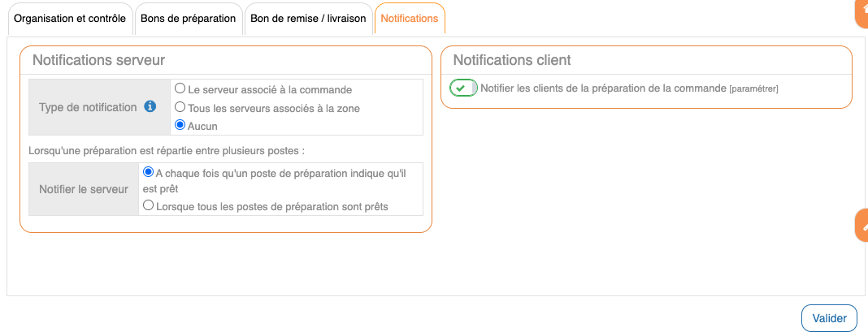The width and height of the screenshot is (868, 336).
Task: Click the blue info icon beside Type de notification
Action: (x=150, y=106)
